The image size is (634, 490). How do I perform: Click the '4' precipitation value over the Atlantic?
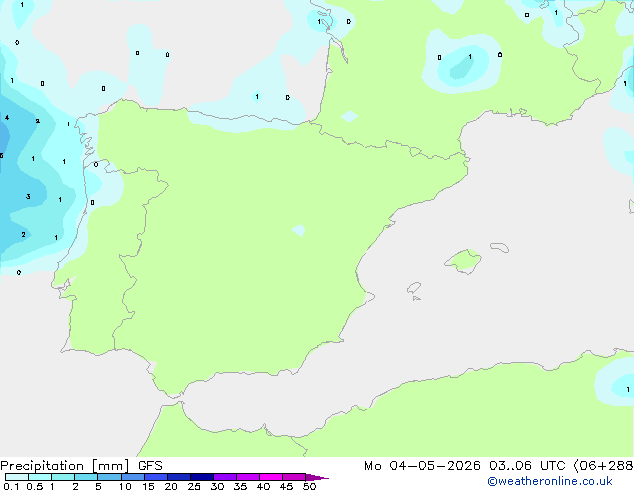point(7,118)
